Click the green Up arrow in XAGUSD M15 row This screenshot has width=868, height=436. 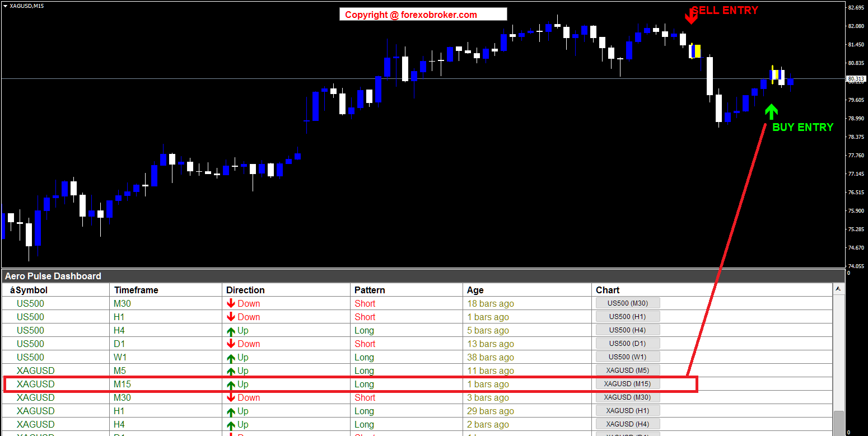[231, 385]
